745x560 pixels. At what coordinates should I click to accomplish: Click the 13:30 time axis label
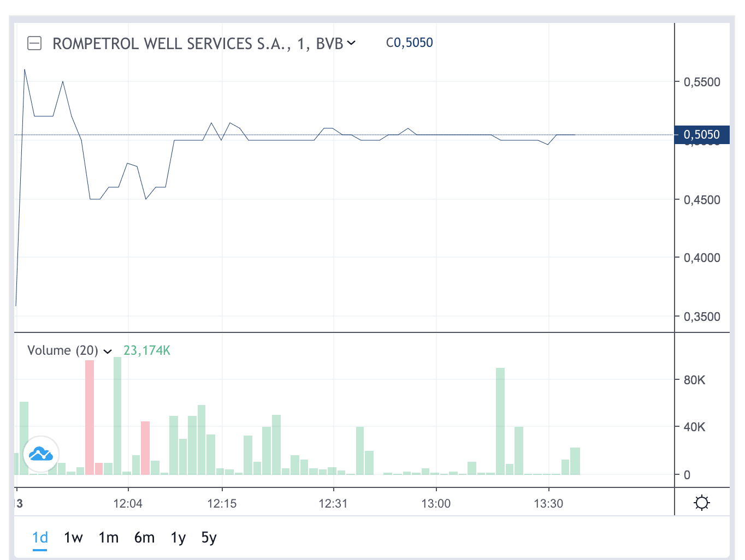(x=548, y=503)
